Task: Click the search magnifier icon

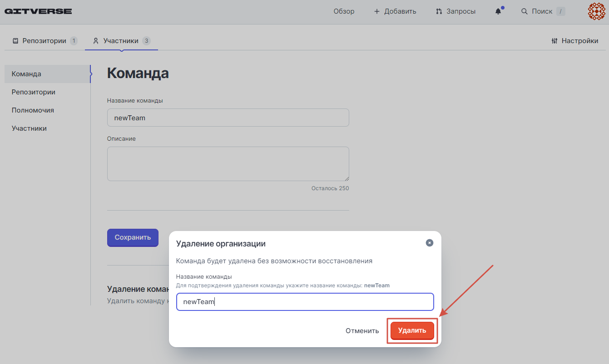Action: tap(525, 11)
